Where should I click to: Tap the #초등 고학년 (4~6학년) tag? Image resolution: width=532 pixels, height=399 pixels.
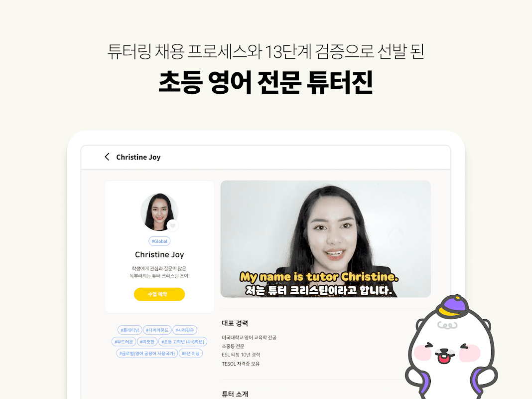[x=182, y=342]
